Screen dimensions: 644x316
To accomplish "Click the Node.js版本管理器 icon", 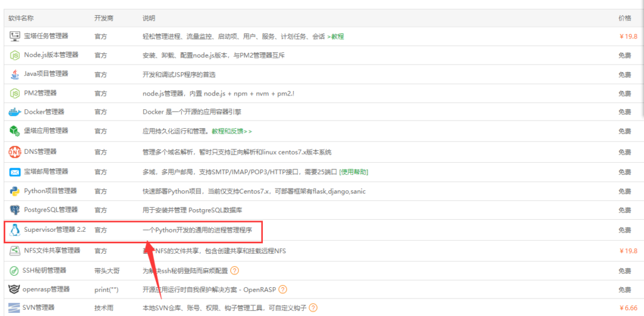I will pyautogui.click(x=15, y=55).
